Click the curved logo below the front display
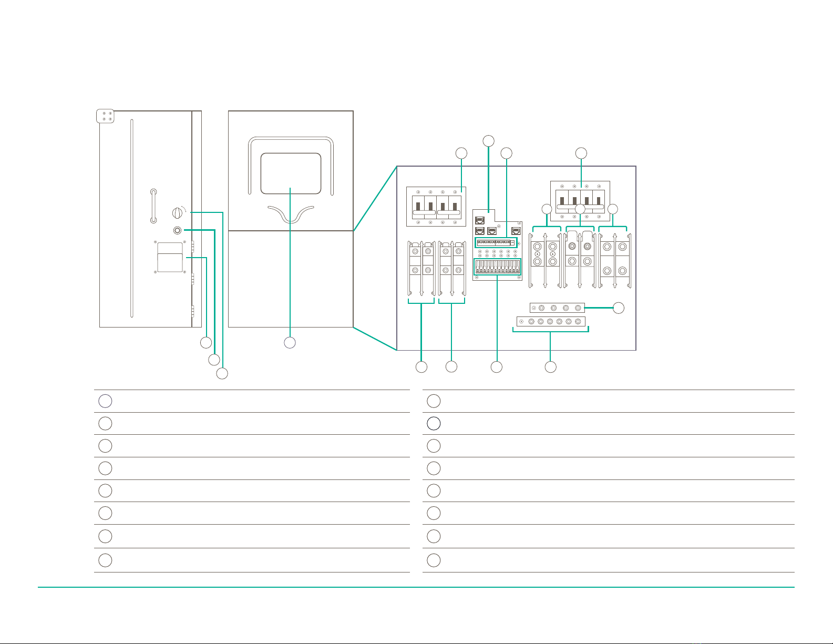This screenshot has width=833, height=644. click(291, 214)
